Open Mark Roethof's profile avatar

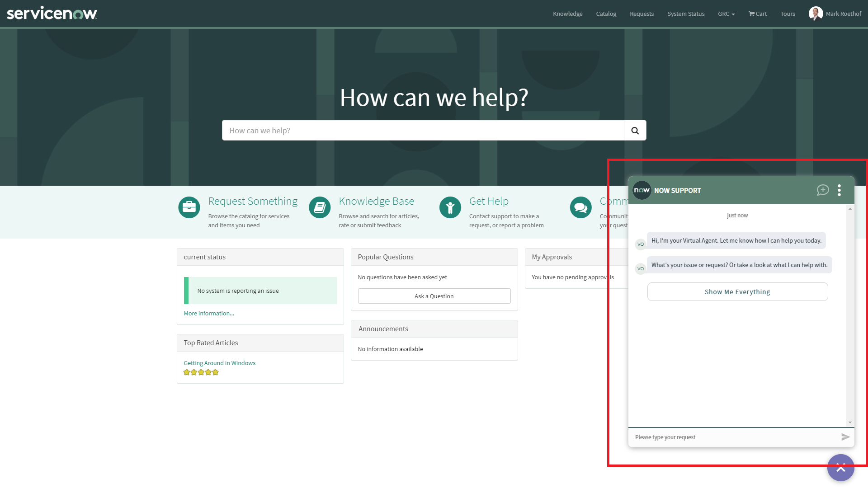[x=816, y=13]
